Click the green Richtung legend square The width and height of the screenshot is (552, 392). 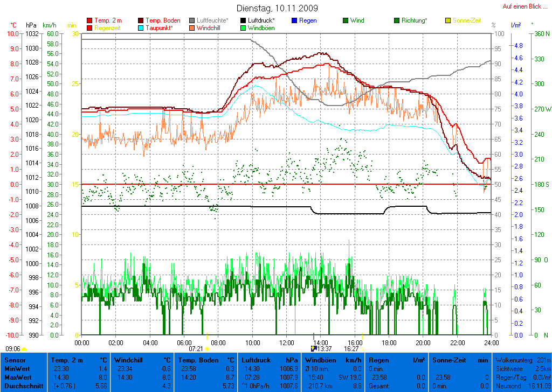397,20
